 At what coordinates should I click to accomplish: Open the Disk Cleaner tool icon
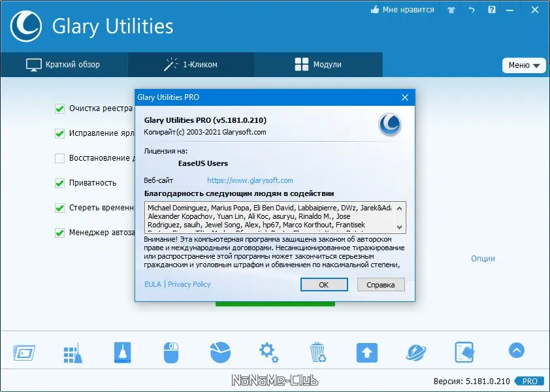[x=122, y=352]
